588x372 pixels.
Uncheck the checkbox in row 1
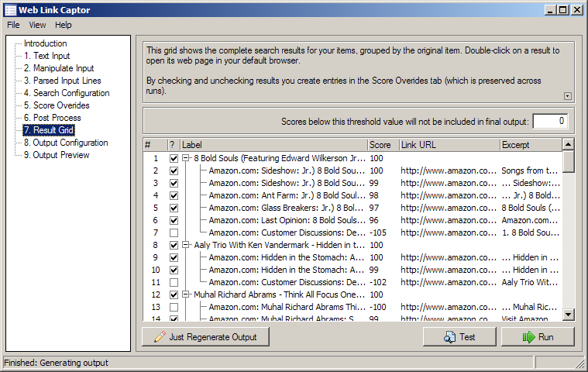pyautogui.click(x=174, y=158)
